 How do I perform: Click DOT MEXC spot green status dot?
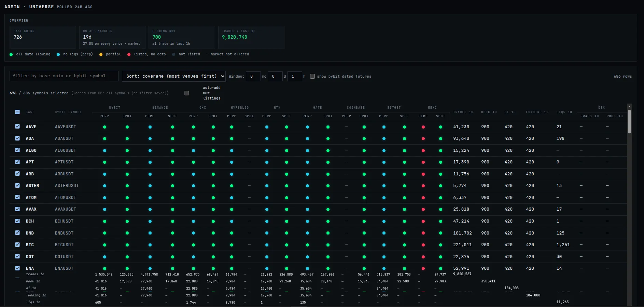click(x=440, y=257)
